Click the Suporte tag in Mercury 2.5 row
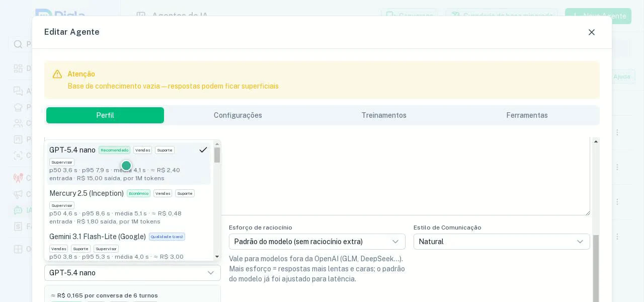Image resolution: width=644 pixels, height=302 pixels. click(x=185, y=193)
